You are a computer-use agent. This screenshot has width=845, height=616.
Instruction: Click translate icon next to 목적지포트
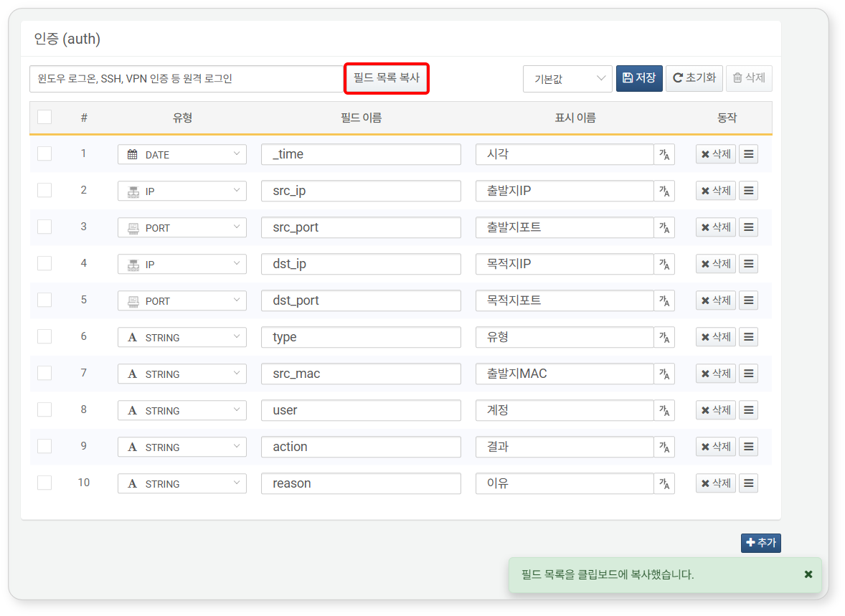(x=664, y=300)
